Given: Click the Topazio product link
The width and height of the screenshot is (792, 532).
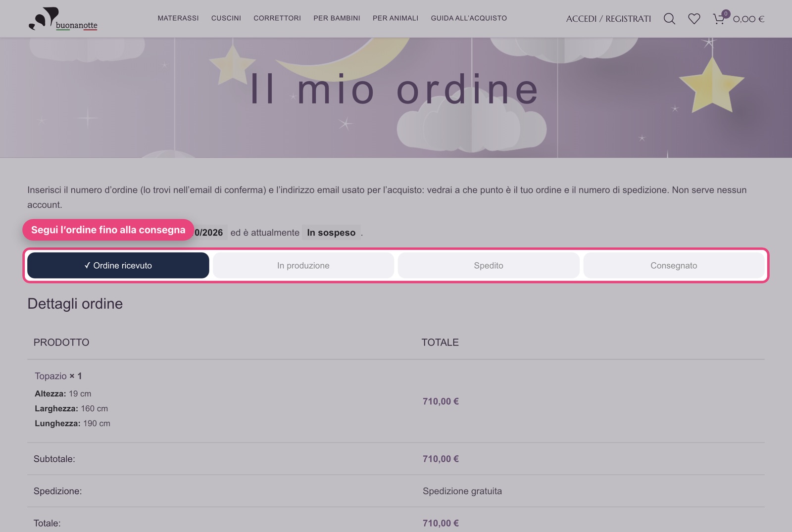Looking at the screenshot, I should pyautogui.click(x=50, y=376).
